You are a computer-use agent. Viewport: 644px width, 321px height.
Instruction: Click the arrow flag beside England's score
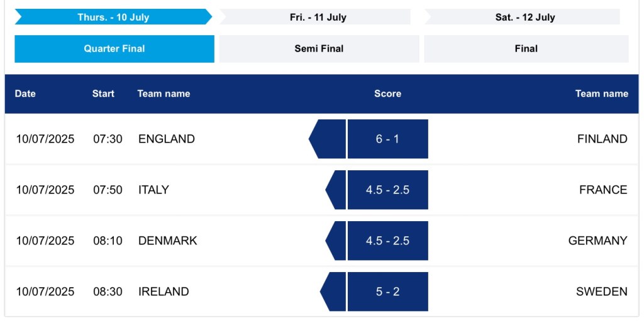coord(329,139)
